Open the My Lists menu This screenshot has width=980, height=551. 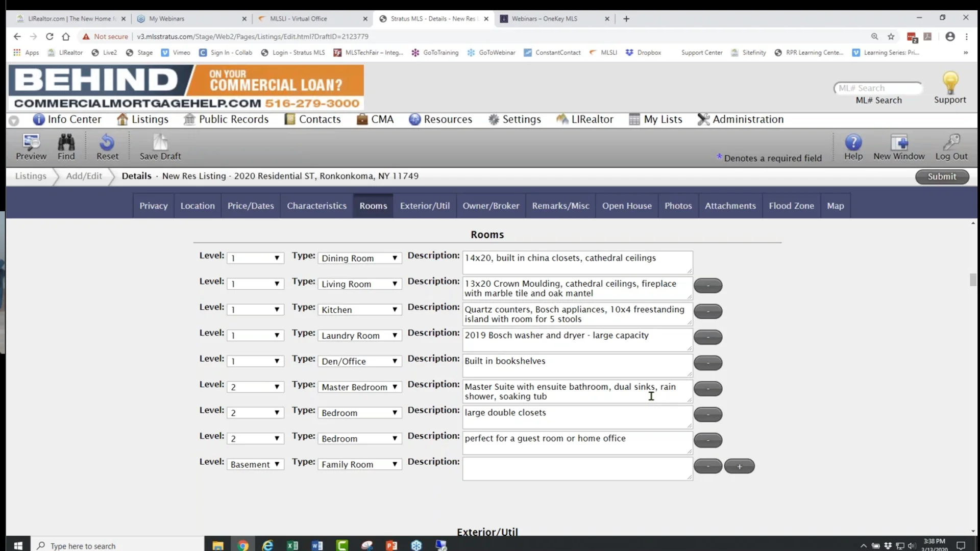pyautogui.click(x=656, y=119)
